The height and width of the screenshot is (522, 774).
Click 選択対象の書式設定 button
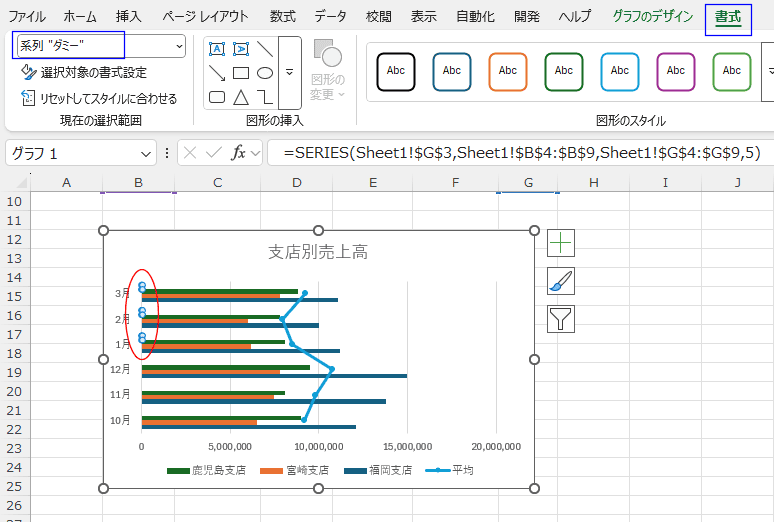click(84, 72)
